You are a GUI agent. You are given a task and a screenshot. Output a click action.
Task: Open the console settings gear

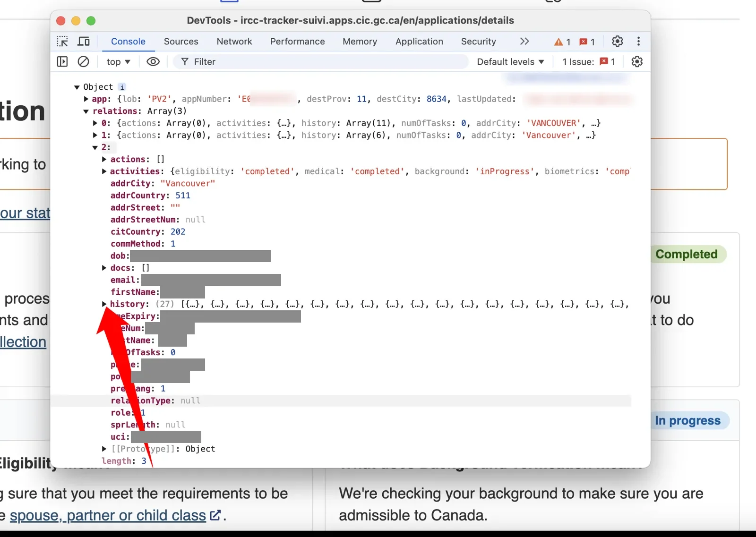637,62
